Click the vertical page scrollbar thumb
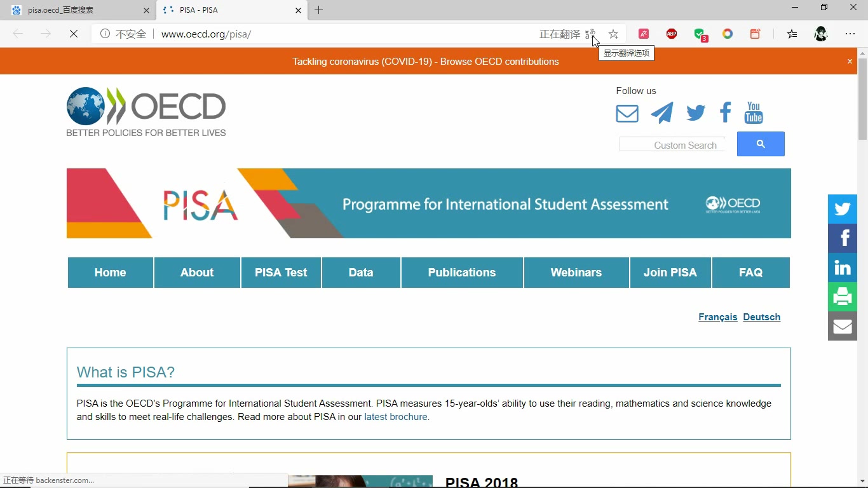 [x=862, y=98]
